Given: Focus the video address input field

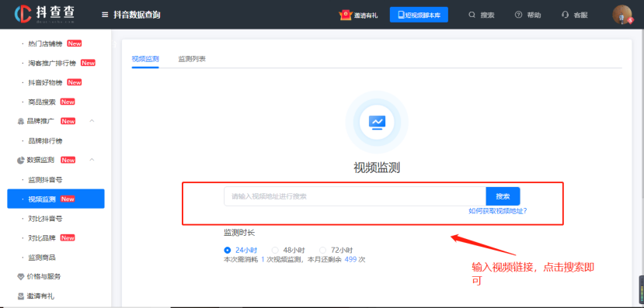Looking at the screenshot, I should tap(355, 196).
